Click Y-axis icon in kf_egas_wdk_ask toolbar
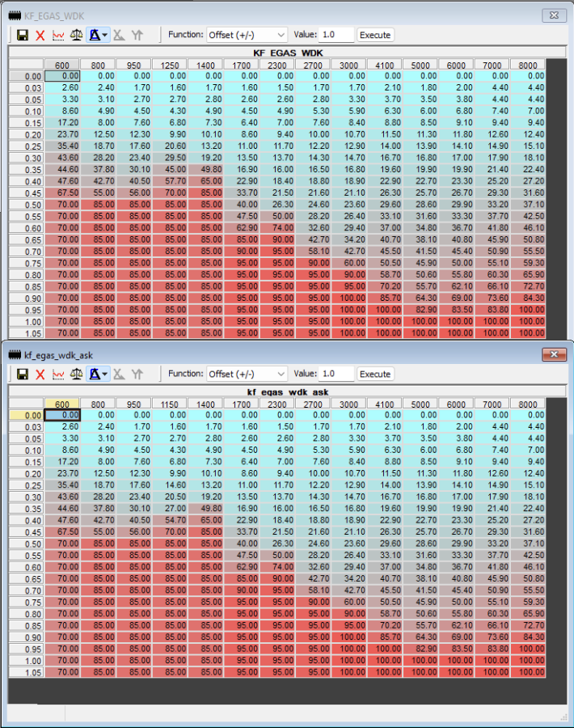This screenshot has height=728, width=574. pos(137,374)
